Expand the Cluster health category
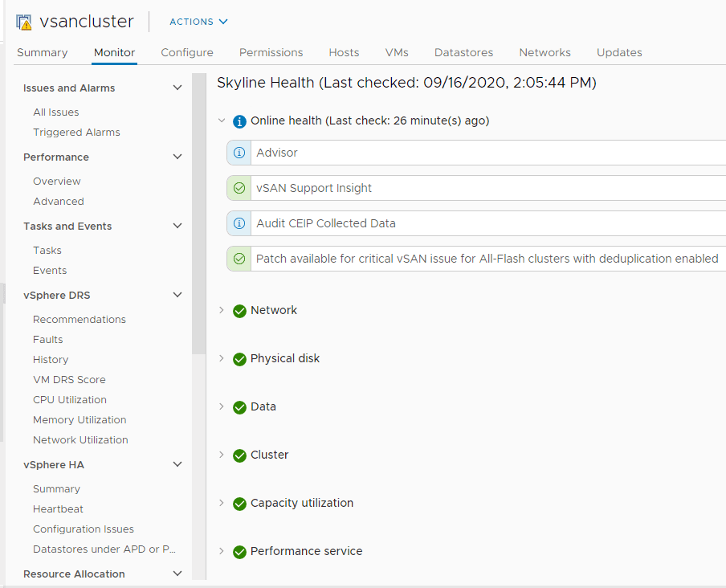Viewport: 726px width, 588px height. (222, 455)
